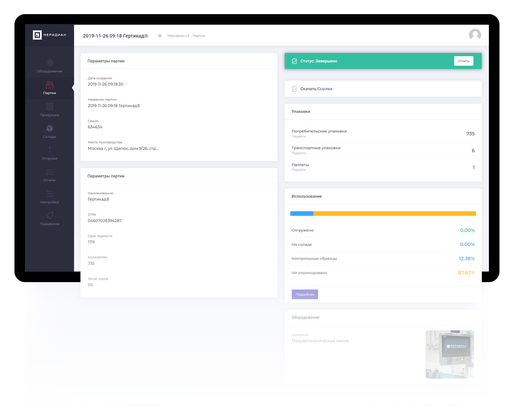Screen dimensions: 515x420
Task: Click the Меридиан logo
Action: [49, 35]
